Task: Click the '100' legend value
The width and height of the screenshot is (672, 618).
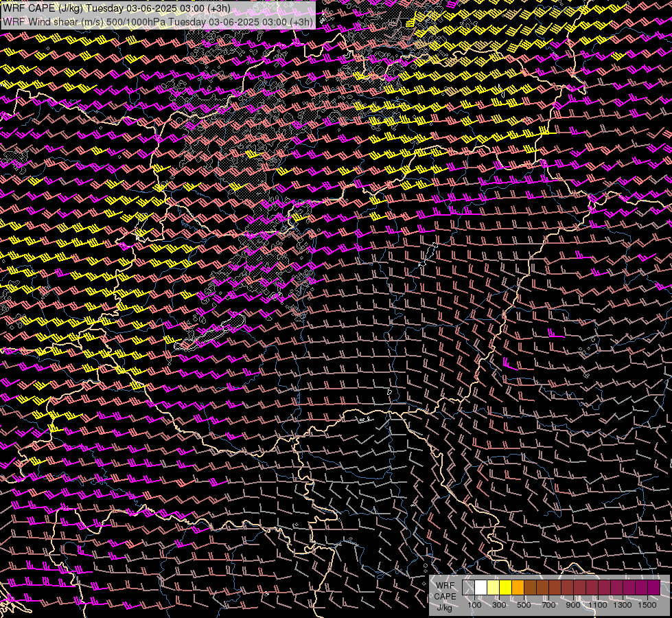Action: (474, 605)
